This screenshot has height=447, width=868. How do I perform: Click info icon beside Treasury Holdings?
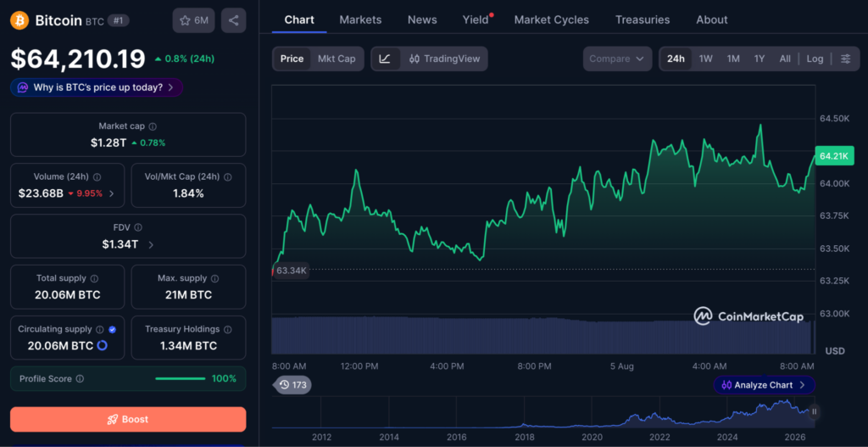coord(227,330)
